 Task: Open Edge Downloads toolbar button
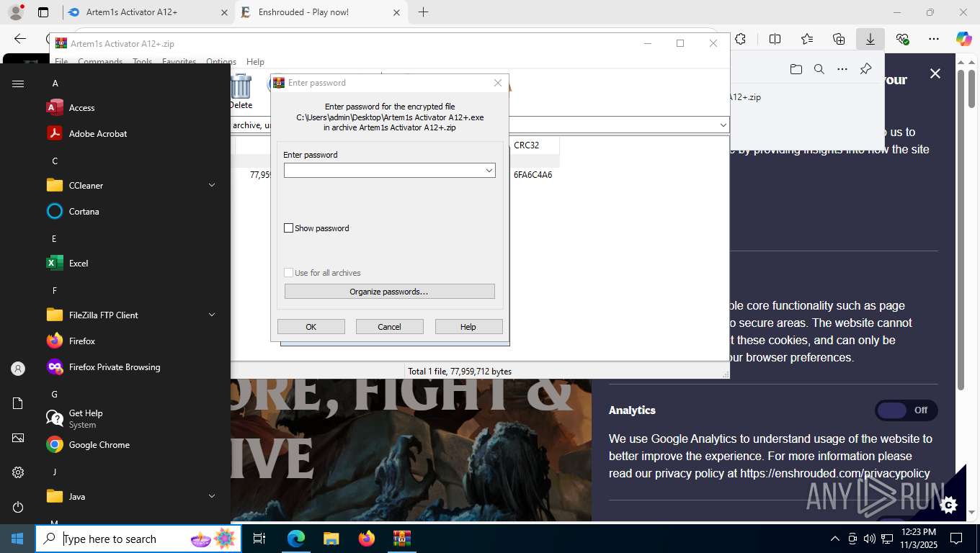coord(870,40)
